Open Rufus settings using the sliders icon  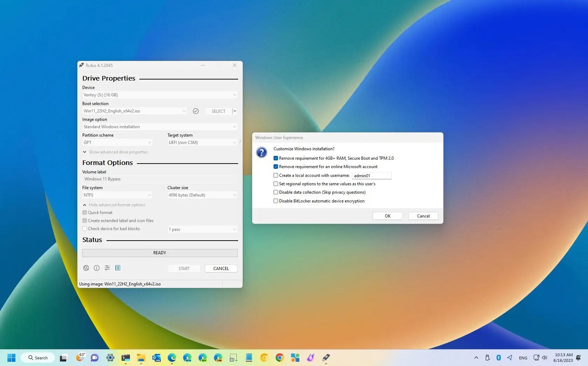click(x=107, y=268)
